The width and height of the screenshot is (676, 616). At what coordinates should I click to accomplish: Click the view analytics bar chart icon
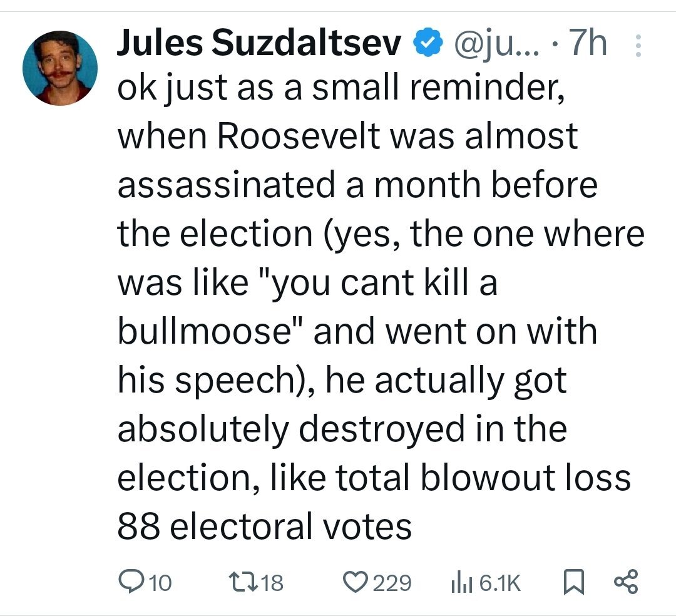coord(461,583)
